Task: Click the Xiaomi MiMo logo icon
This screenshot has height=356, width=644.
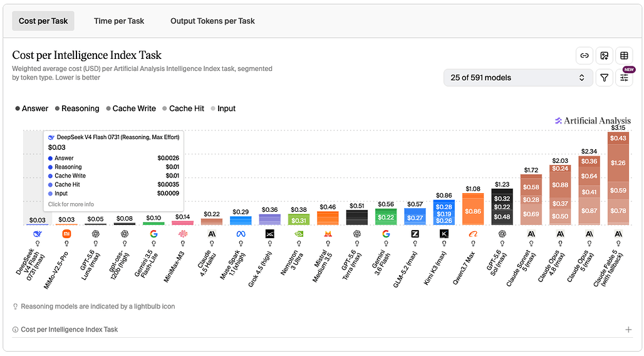Action: (66, 234)
